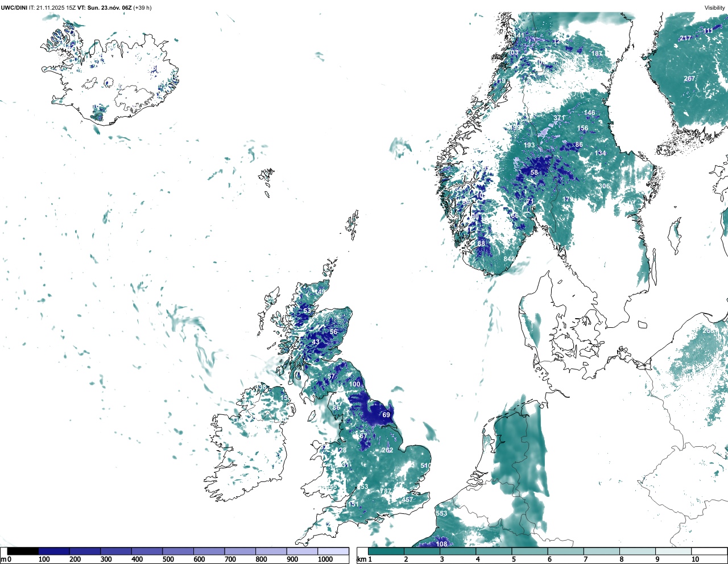Click the '43' visibility value in Scotland
Image resolution: width=728 pixels, height=564 pixels.
coord(316,342)
